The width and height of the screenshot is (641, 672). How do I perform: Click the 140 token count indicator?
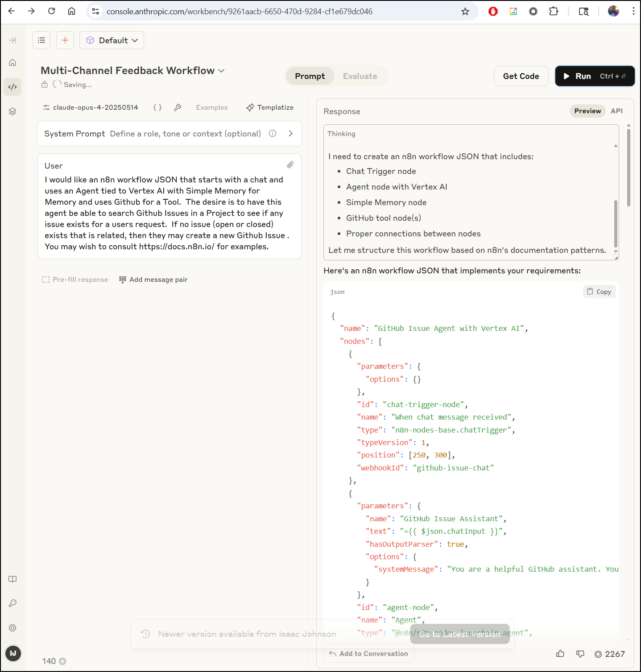[54, 661]
